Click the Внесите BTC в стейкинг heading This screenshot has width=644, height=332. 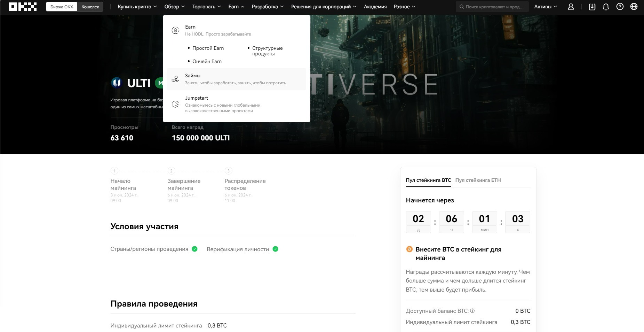pos(458,254)
